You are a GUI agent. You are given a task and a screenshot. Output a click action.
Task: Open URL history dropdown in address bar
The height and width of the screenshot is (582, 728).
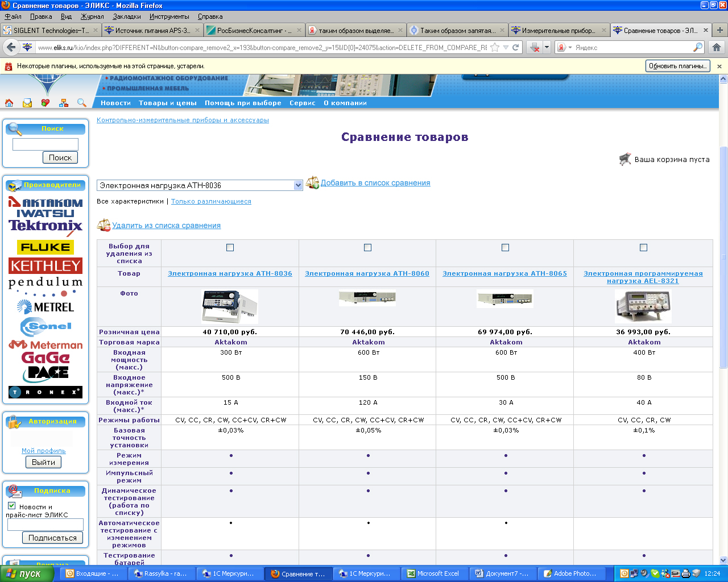click(506, 48)
